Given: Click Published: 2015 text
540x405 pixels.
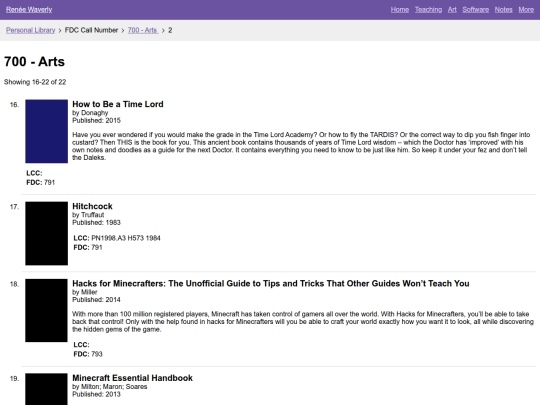Looking at the screenshot, I should 96,121.
